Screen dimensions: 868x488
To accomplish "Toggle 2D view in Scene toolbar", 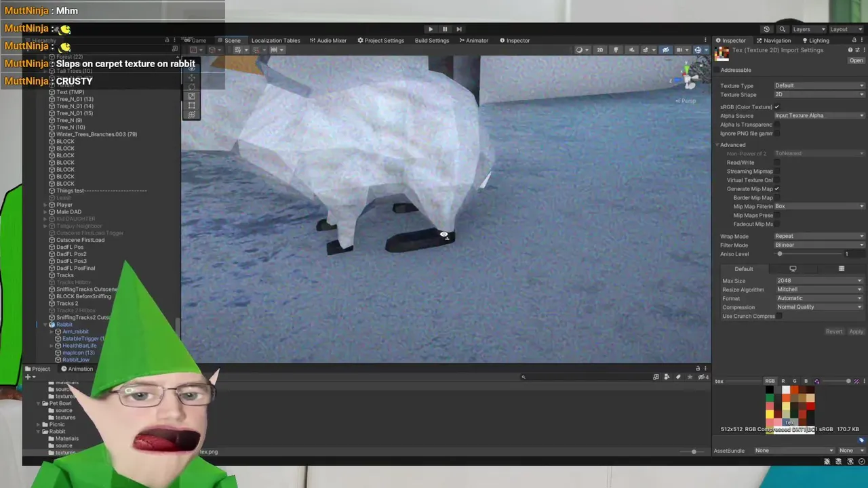I will point(599,50).
